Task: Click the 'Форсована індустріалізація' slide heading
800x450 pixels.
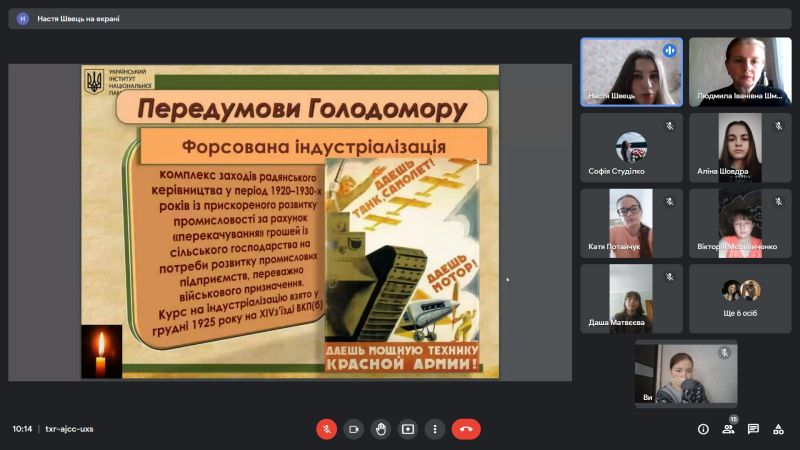Action: 314,147
